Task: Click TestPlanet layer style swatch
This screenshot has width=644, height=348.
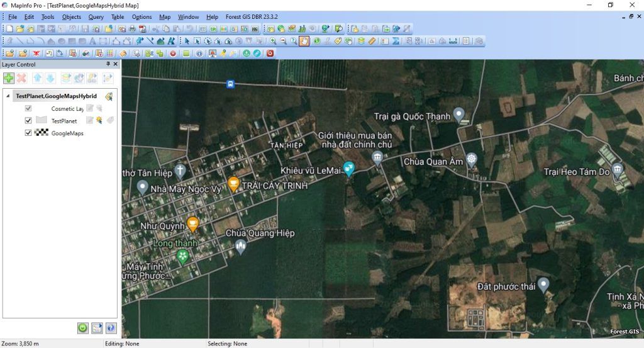Action: (x=42, y=120)
